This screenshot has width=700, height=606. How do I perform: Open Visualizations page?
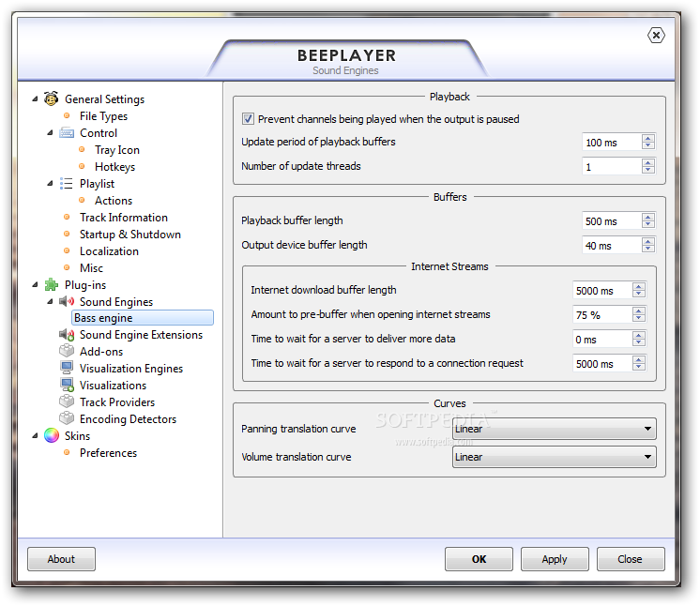click(x=113, y=386)
